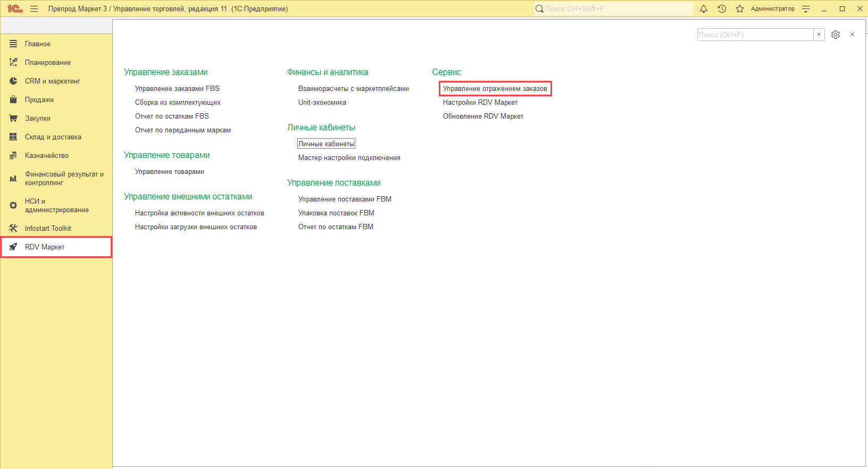Open Упаковка поставок FBM
This screenshot has height=469, width=868.
pos(336,213)
